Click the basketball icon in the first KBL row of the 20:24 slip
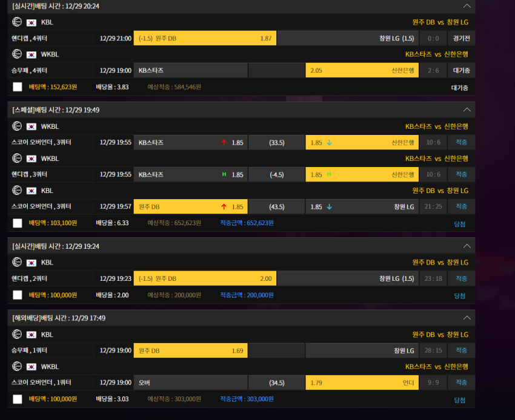Viewport: 515px width, 420px height. (x=17, y=22)
